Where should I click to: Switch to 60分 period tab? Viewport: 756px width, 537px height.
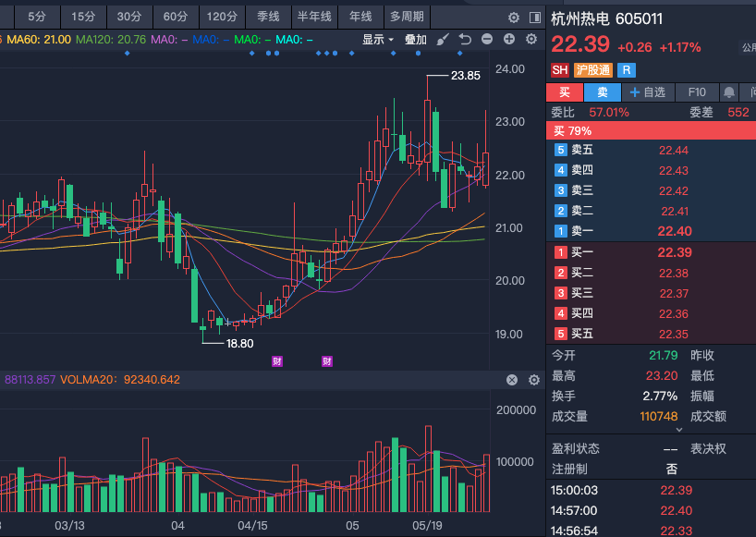(176, 17)
